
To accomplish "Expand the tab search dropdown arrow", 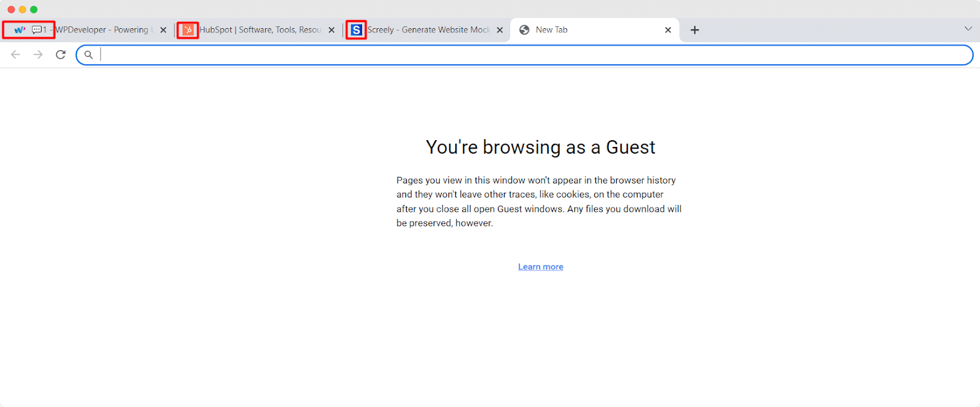I will [x=968, y=29].
